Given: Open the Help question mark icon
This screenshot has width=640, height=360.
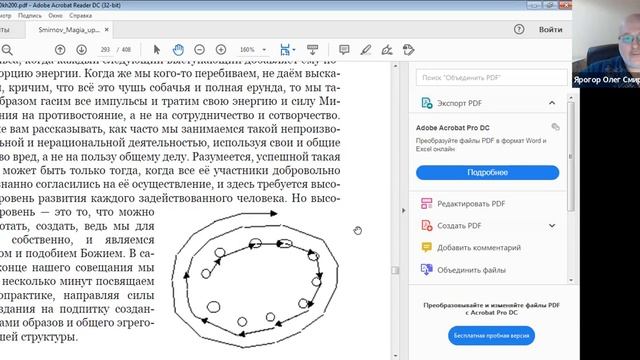Looking at the screenshot, I should (x=519, y=29).
